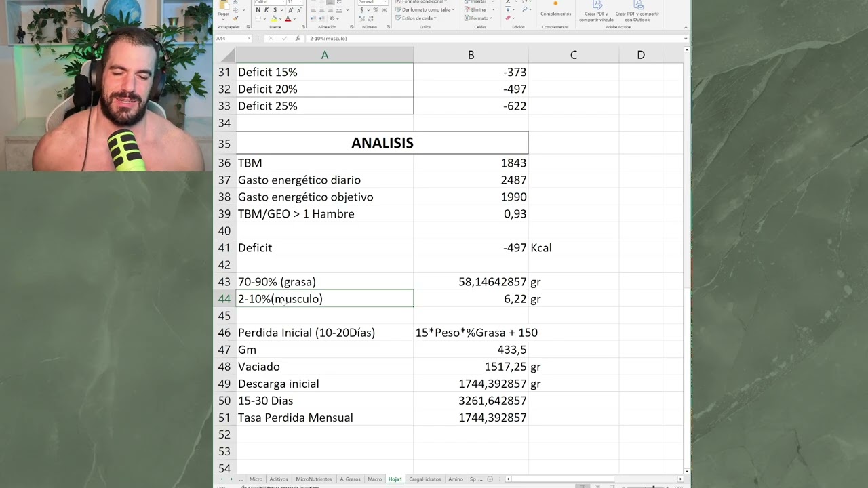The height and width of the screenshot is (488, 868).
Task: Select cell 'Gasto energético diario'
Action: (x=324, y=180)
